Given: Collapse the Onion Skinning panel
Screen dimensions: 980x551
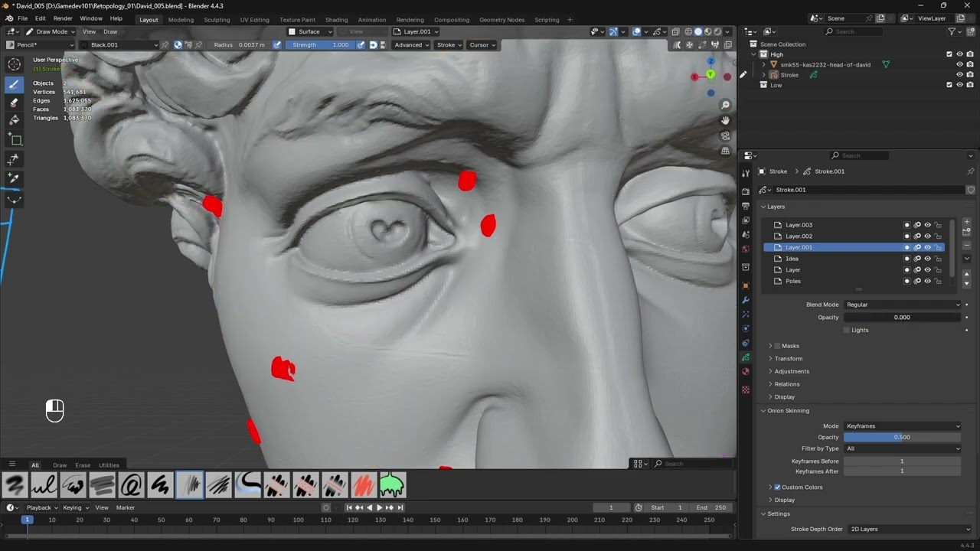Looking at the screenshot, I should (763, 411).
